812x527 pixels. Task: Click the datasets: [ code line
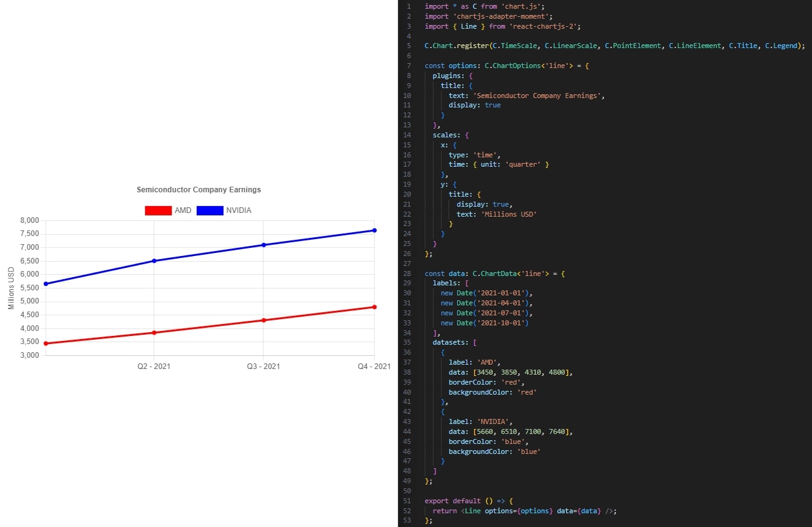[455, 342]
